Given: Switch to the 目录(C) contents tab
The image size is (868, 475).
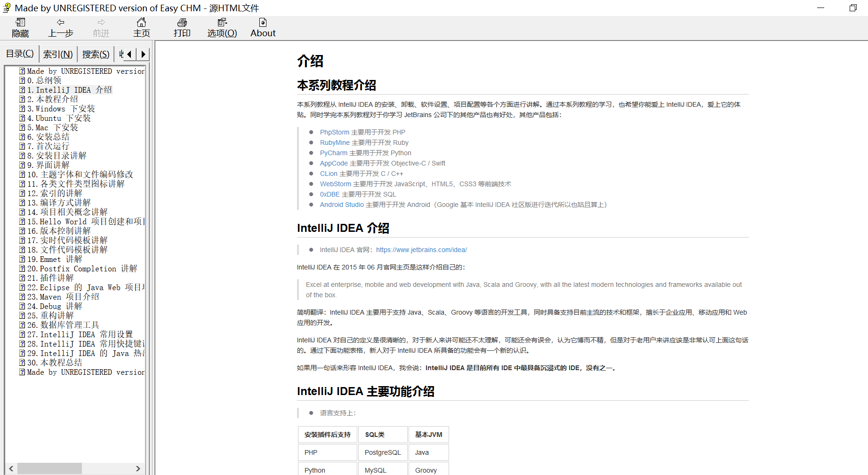Looking at the screenshot, I should tap(20, 54).
